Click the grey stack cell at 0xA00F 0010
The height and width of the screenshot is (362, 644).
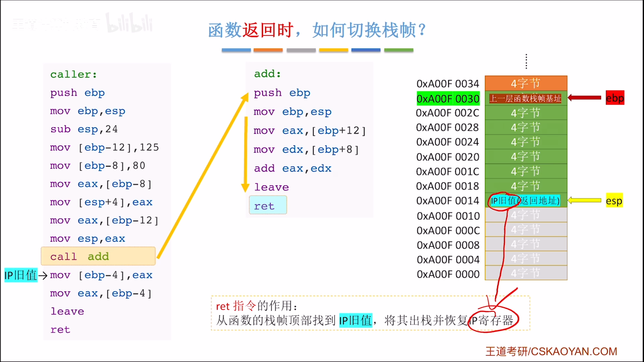click(x=526, y=215)
